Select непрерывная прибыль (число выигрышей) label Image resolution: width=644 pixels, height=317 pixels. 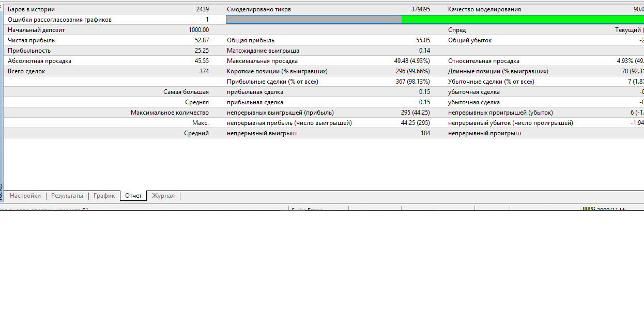(x=289, y=123)
